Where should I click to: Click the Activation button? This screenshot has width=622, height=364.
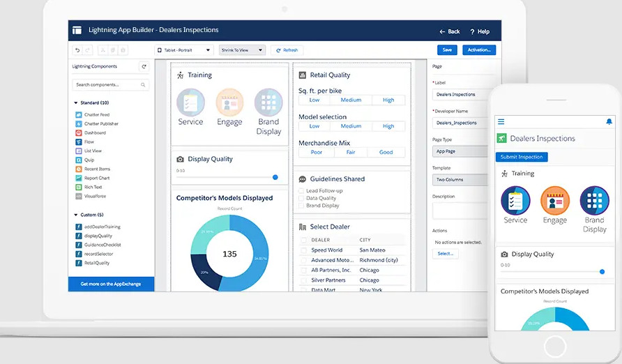point(479,50)
